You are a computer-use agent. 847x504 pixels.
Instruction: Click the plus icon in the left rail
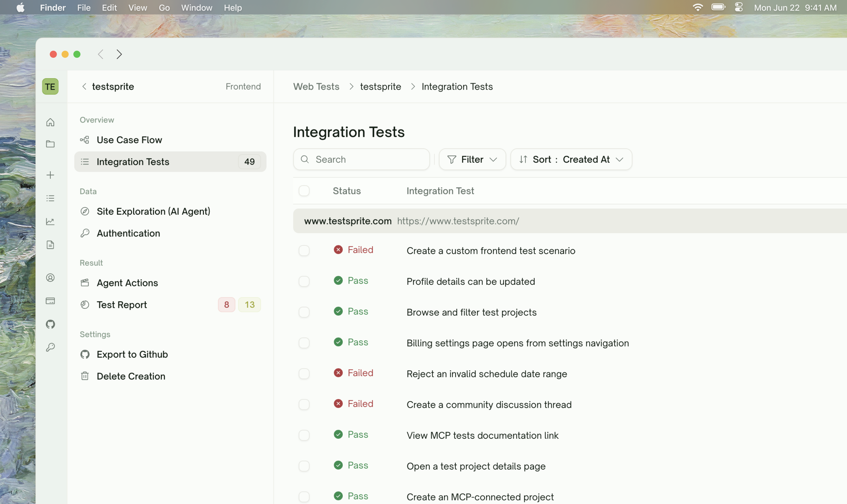point(50,175)
